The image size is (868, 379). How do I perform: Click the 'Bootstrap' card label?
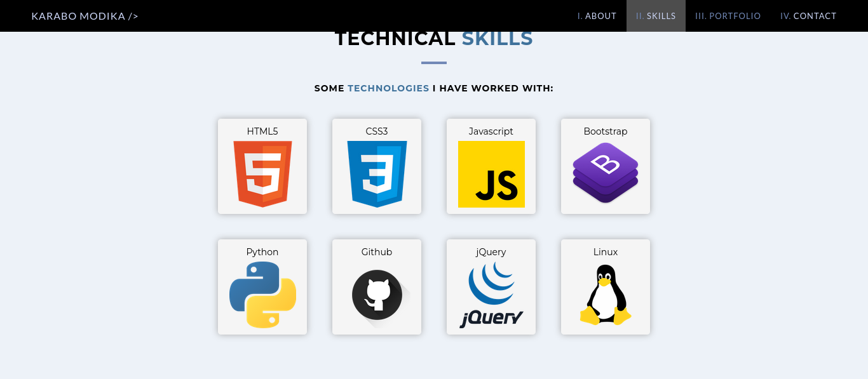[x=606, y=131]
